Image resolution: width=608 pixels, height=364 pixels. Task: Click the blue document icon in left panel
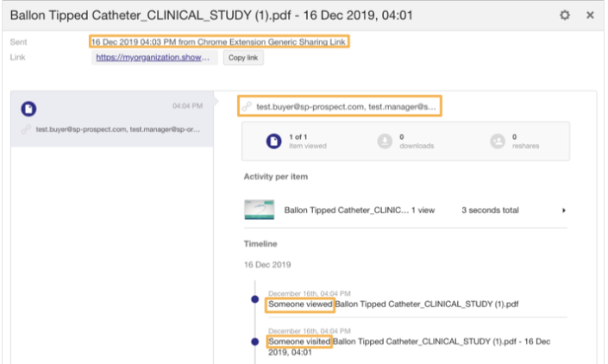[x=28, y=109]
